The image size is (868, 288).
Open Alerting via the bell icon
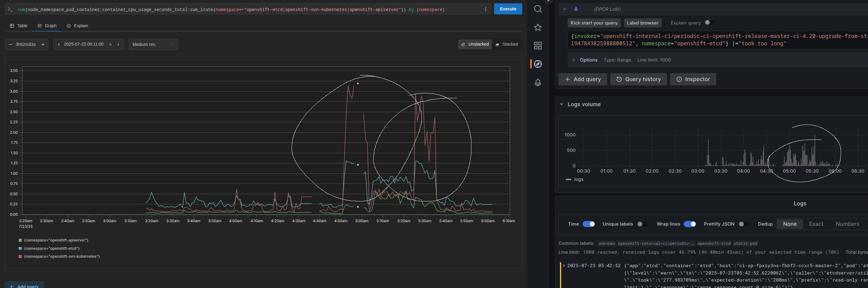(x=538, y=82)
